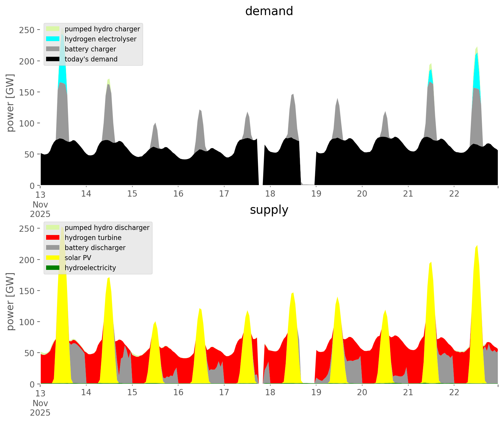
Task: Click the battery discharger legend swatch
Action: [x=53, y=248]
